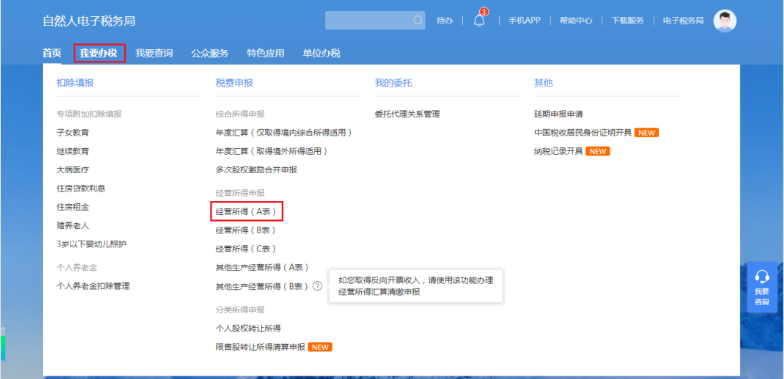This screenshot has height=379, width=784.
Task: Open 延期申报申请
Action: pos(558,114)
